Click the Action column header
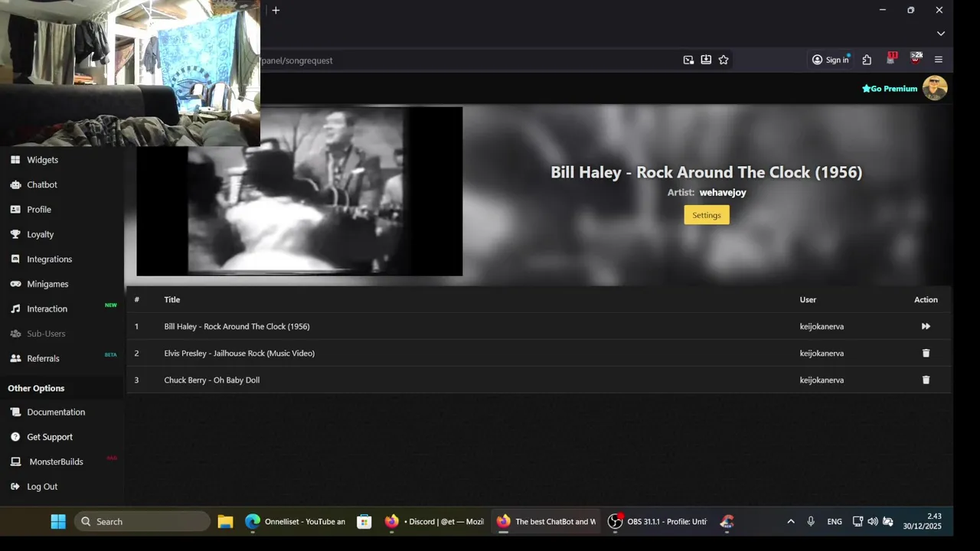 pos(926,300)
